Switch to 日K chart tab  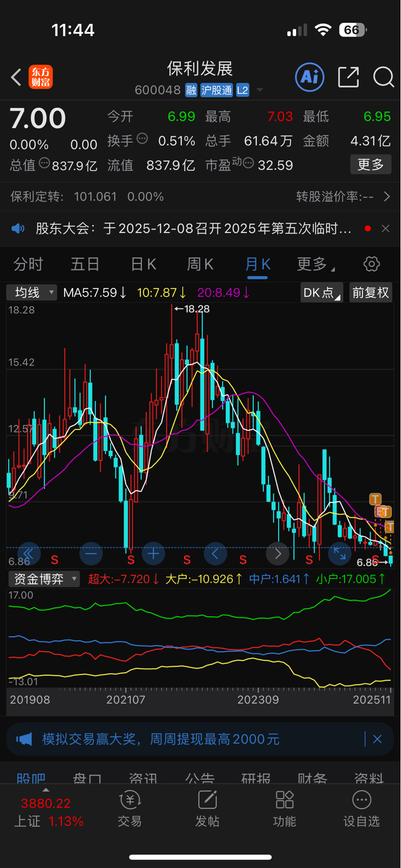143,264
